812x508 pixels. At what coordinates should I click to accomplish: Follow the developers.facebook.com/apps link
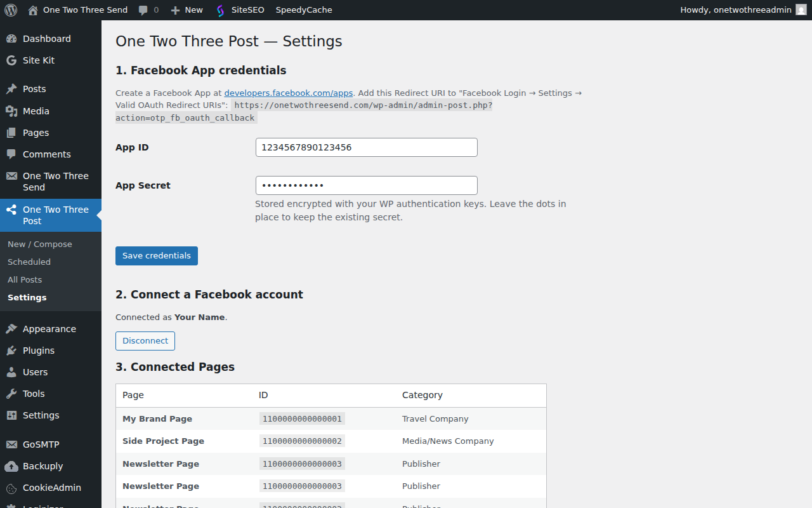(289, 93)
